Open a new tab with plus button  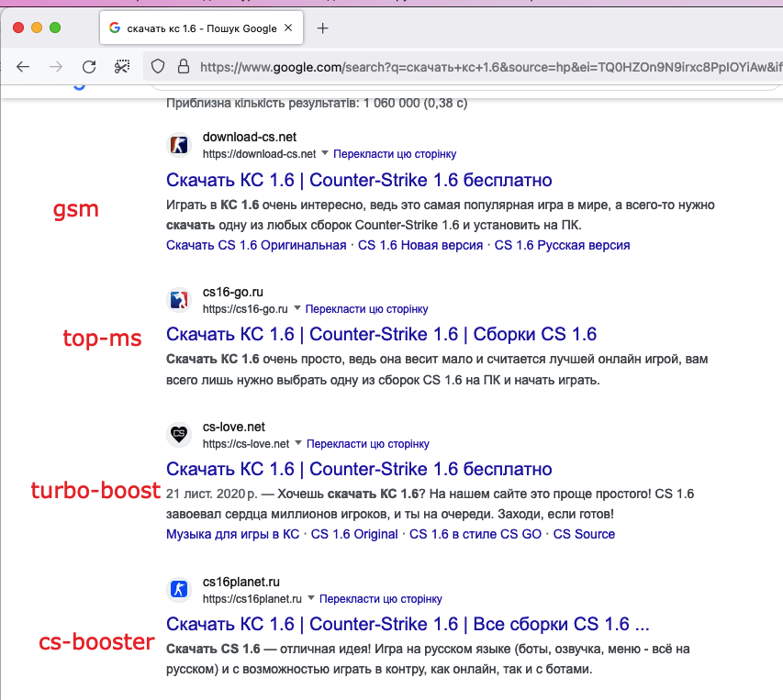[322, 28]
